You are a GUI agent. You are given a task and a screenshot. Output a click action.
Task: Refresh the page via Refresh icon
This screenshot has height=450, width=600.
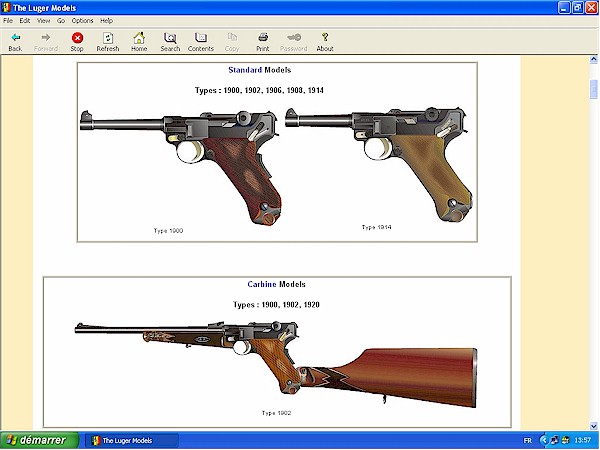[x=108, y=38]
